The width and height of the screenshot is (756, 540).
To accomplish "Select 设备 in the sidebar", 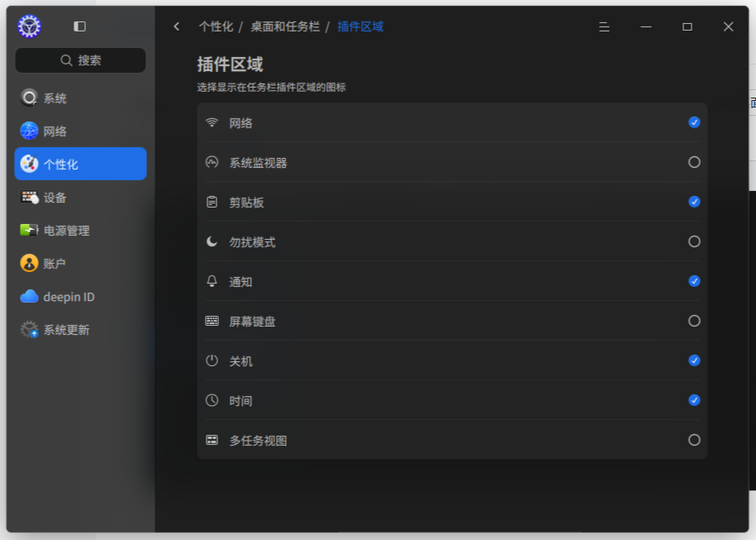I will (80, 197).
